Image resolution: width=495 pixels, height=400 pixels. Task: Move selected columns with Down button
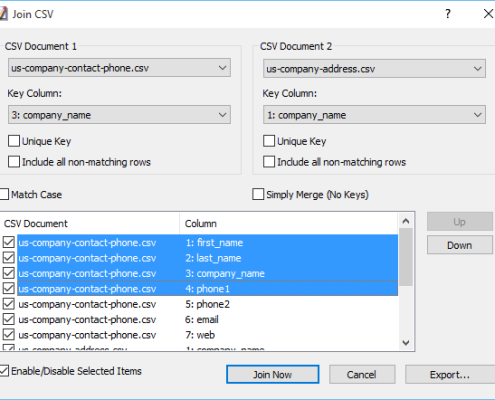[x=460, y=245]
